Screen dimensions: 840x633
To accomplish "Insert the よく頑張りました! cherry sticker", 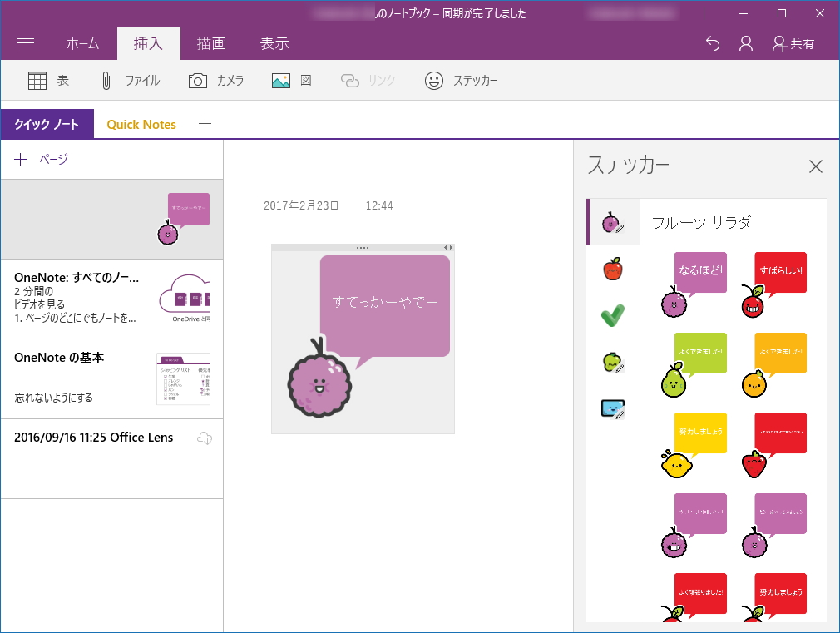I will (x=694, y=597).
